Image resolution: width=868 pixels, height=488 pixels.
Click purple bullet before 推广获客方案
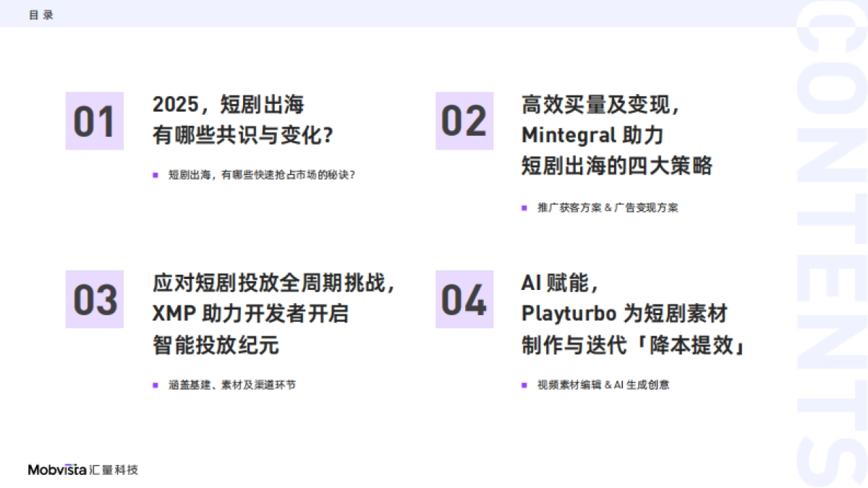pos(524,208)
